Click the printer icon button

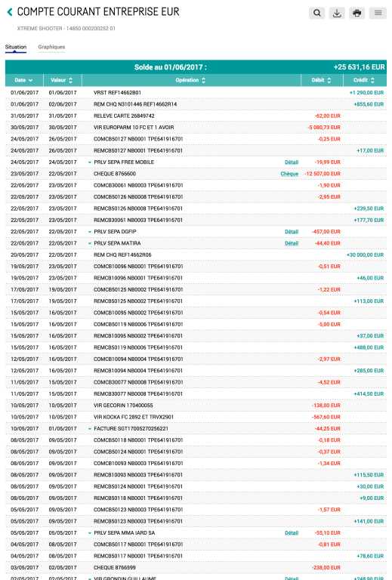357,13
